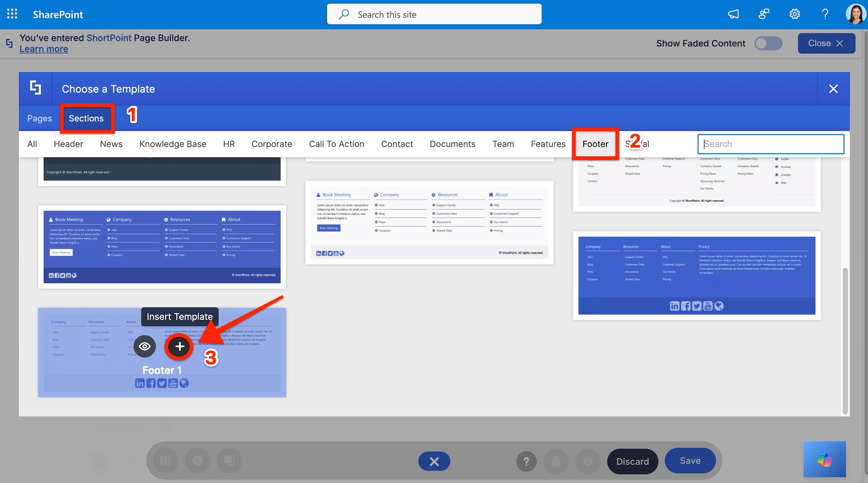
Task: Click the Discard button
Action: (632, 461)
